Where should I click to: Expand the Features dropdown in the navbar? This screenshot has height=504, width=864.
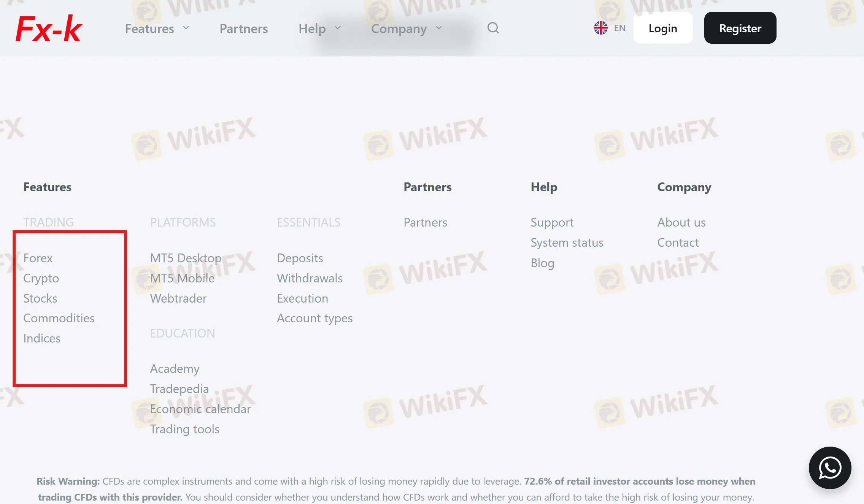tap(157, 28)
